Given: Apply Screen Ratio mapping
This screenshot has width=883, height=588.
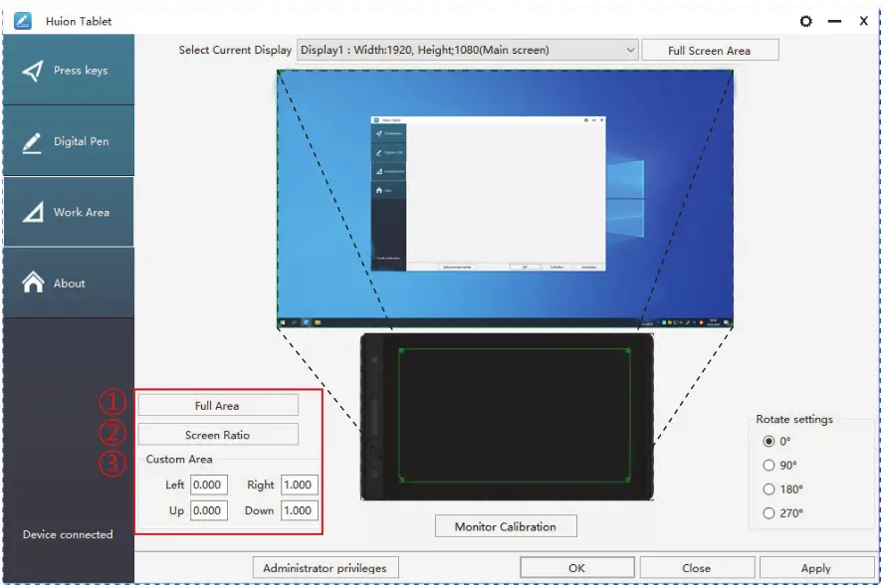Looking at the screenshot, I should click(x=218, y=434).
